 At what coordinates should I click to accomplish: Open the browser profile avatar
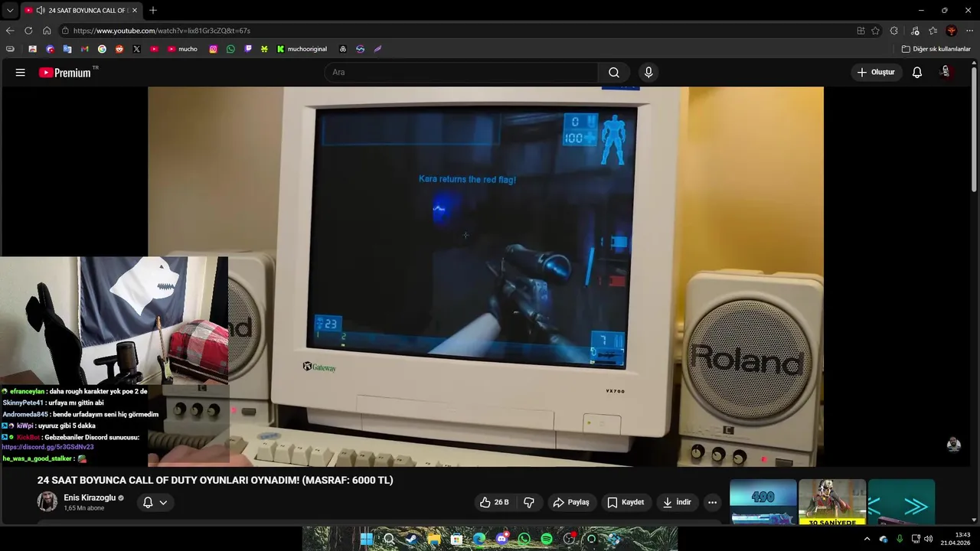pyautogui.click(x=952, y=31)
